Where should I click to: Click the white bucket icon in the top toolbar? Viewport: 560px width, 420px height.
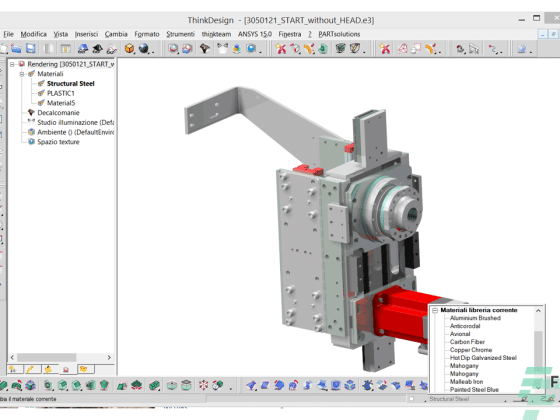point(222,49)
